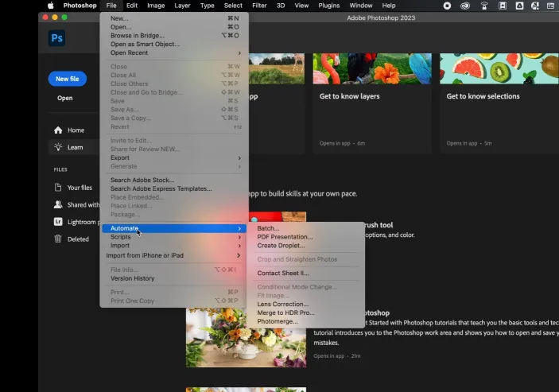
Task: Select Contact Sheet II menu entry
Action: [x=282, y=273]
